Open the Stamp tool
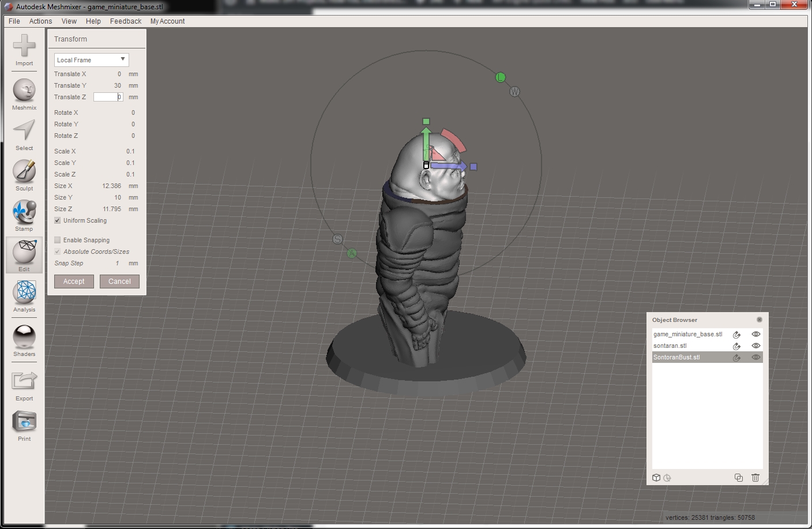Screen dimensions: 812x529 click(x=24, y=215)
